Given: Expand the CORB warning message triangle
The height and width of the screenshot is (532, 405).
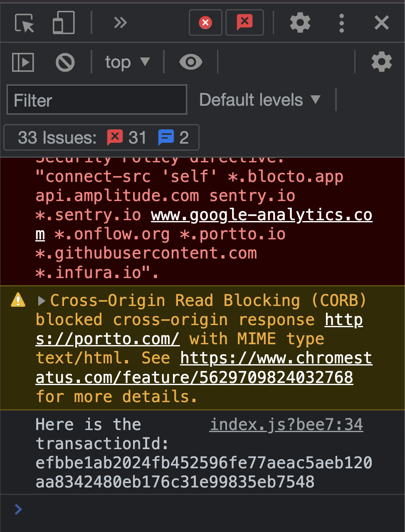Looking at the screenshot, I should click(41, 301).
